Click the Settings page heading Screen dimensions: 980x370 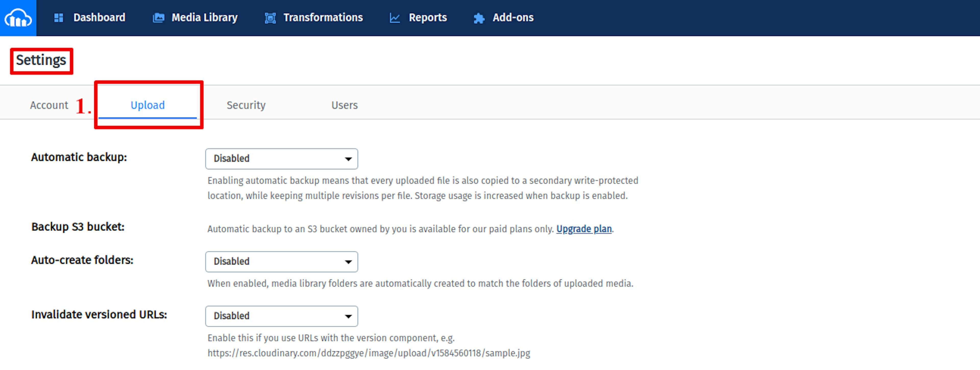pyautogui.click(x=41, y=60)
